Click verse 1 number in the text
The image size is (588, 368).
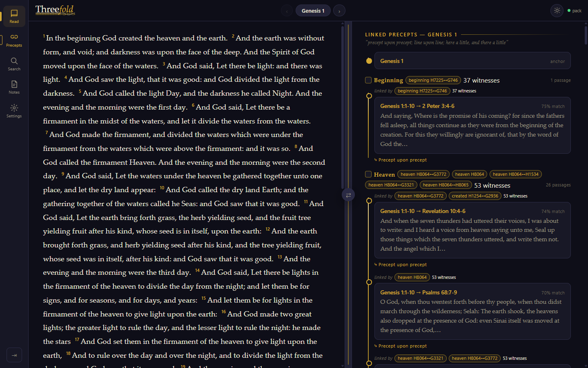[x=44, y=36]
